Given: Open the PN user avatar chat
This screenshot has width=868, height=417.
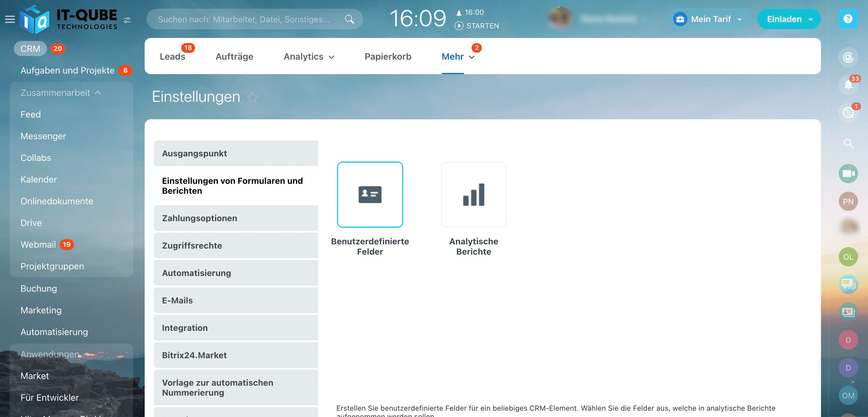Looking at the screenshot, I should click(x=848, y=202).
